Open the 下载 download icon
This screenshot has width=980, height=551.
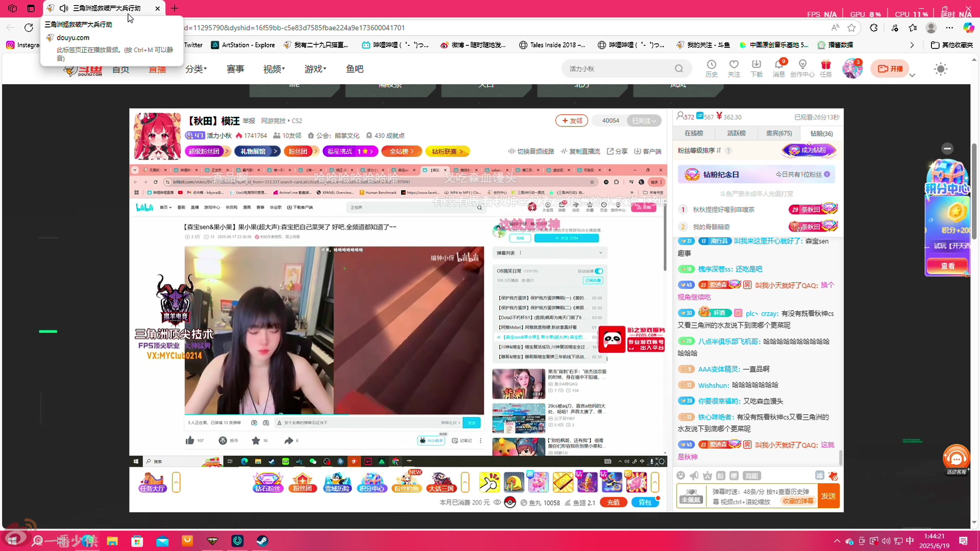click(756, 68)
